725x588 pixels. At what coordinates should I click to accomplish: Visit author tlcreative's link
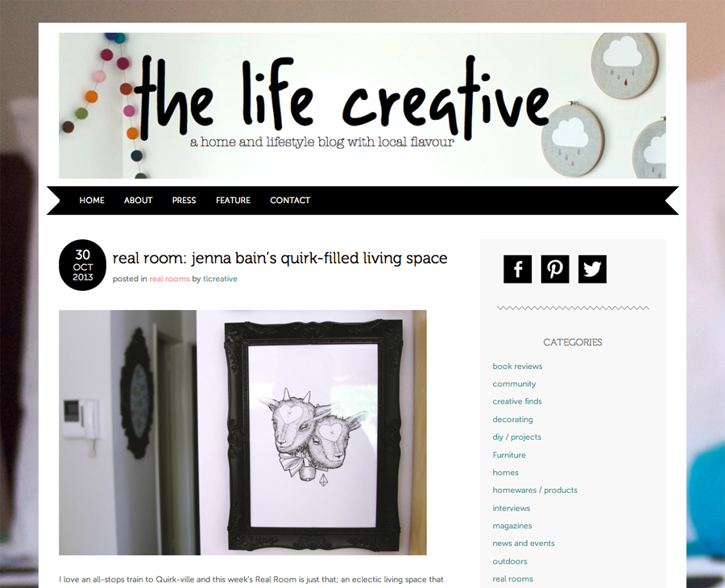(x=220, y=279)
